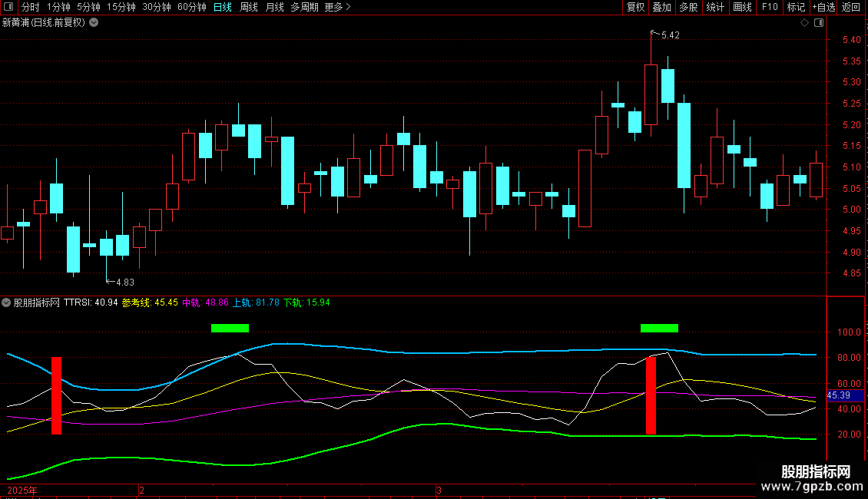Expand dropdown beside 新黄浦 title

point(94,23)
